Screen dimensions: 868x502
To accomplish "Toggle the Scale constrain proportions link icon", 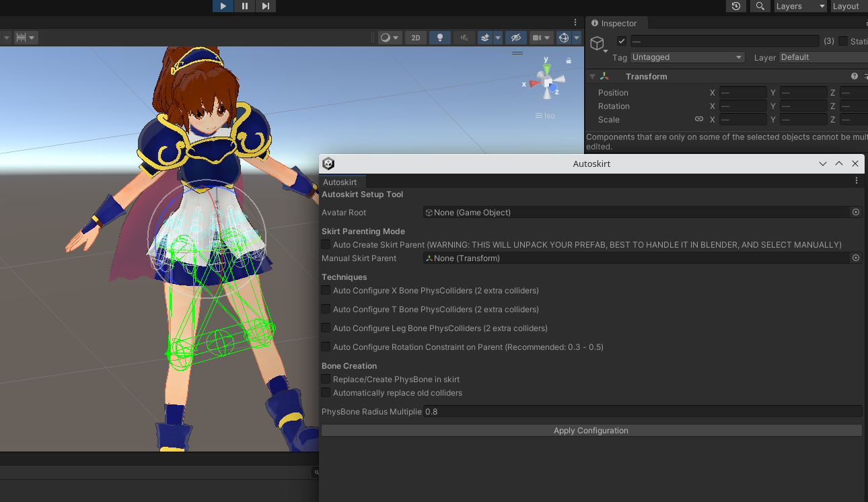I will (x=699, y=119).
